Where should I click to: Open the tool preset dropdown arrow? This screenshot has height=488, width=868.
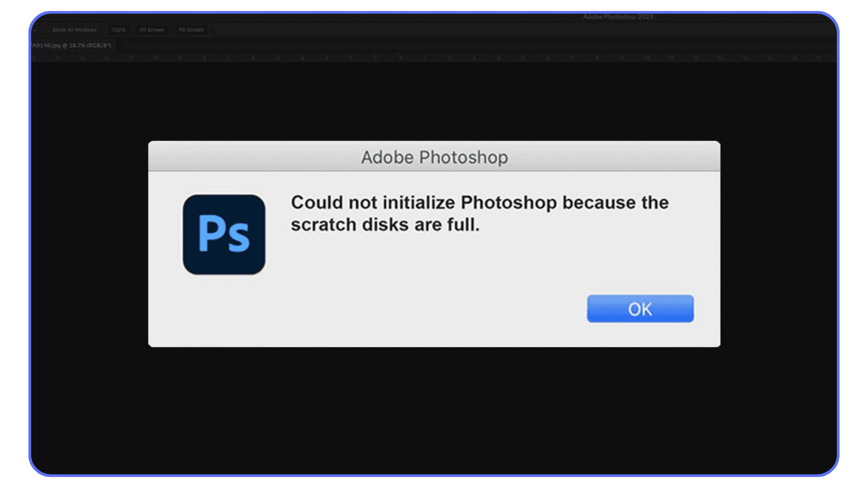pyautogui.click(x=34, y=30)
